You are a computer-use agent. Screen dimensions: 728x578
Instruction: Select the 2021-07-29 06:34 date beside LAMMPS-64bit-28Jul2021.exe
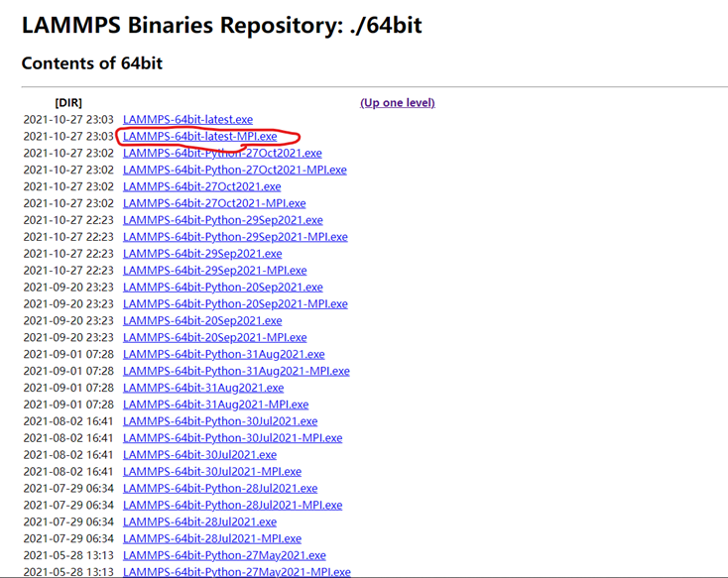coord(68,521)
